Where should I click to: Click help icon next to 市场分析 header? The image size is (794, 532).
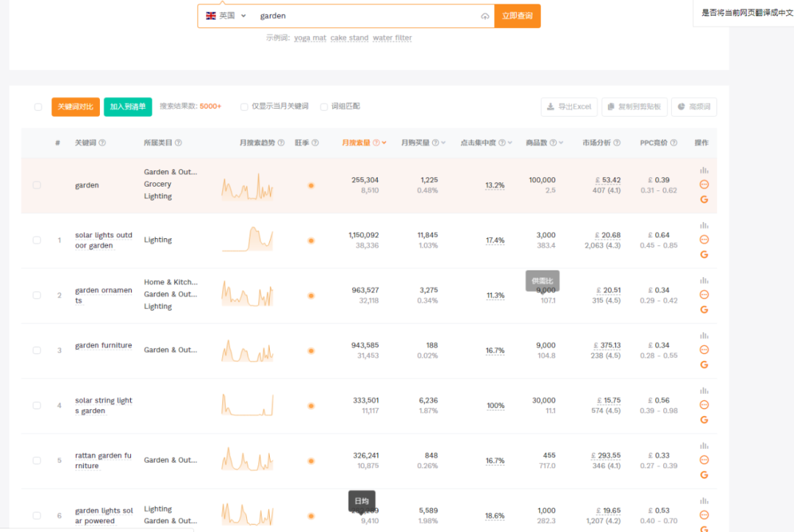pos(617,143)
